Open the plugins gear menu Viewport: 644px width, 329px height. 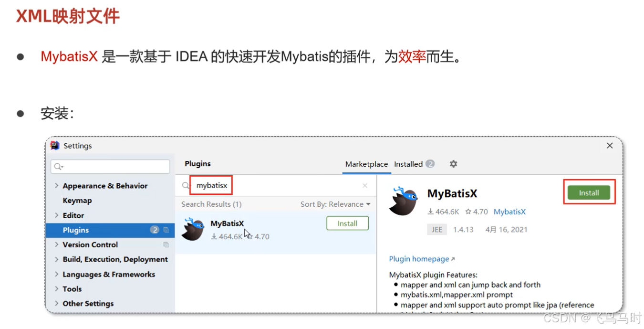[x=453, y=164]
